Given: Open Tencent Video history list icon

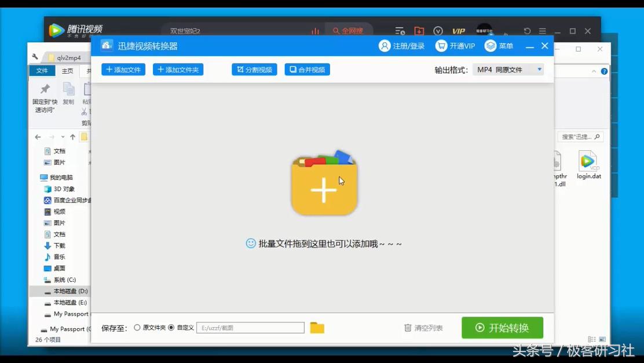Looking at the screenshot, I should 400,31.
